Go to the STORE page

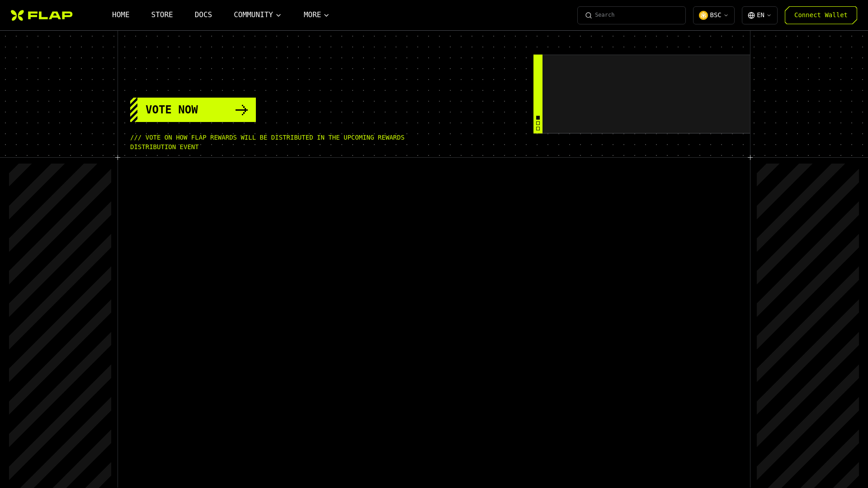(162, 15)
